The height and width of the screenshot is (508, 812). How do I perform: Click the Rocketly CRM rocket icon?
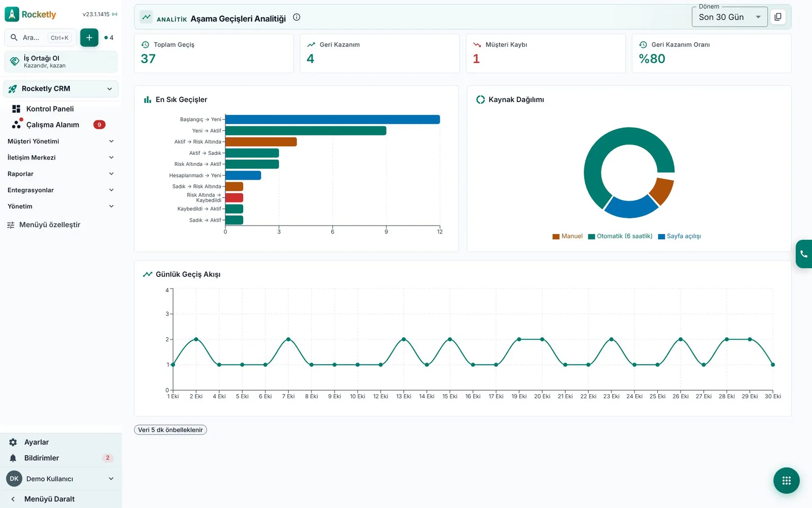click(13, 89)
